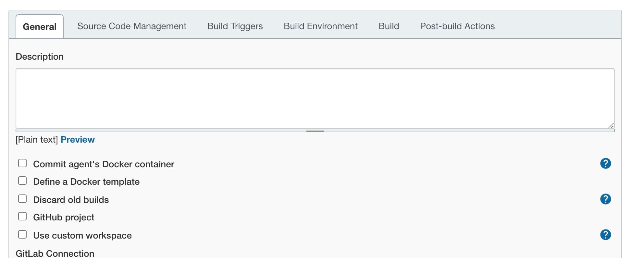644x258 pixels.
Task: Click the Discard old builds label
Action: coord(71,200)
